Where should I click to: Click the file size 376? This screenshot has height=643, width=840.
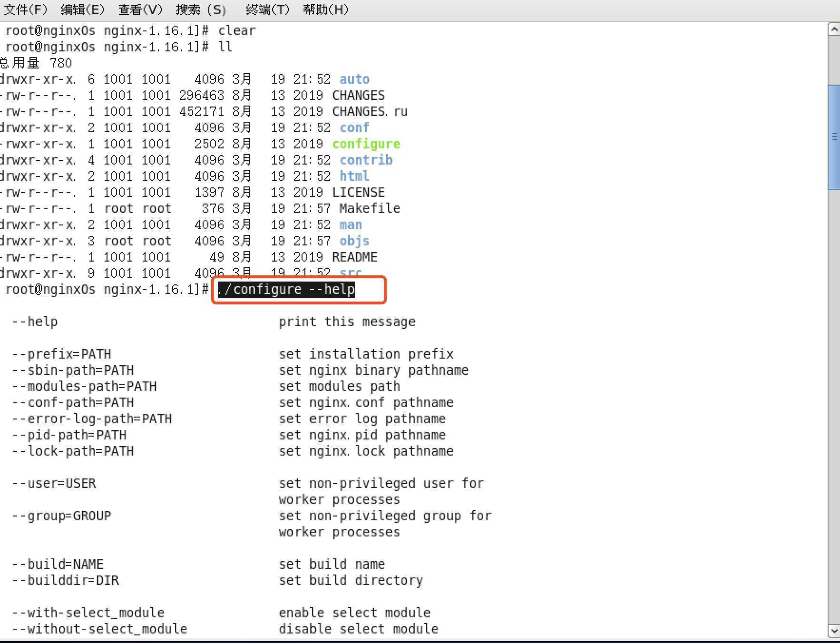pos(213,209)
